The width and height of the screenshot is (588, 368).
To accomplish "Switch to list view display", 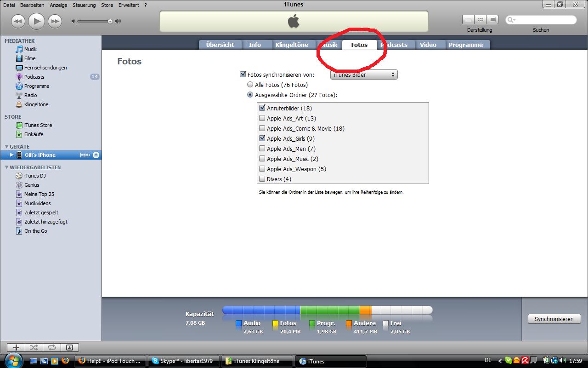I will point(468,20).
